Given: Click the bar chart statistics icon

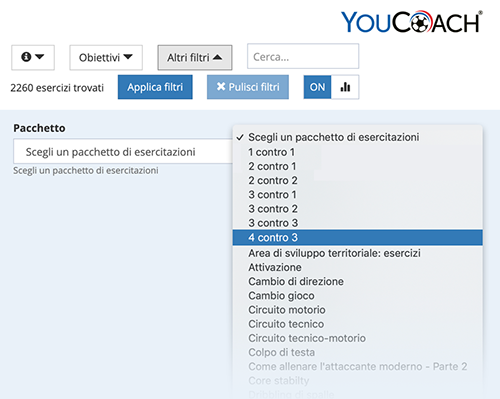Looking at the screenshot, I should 345,87.
